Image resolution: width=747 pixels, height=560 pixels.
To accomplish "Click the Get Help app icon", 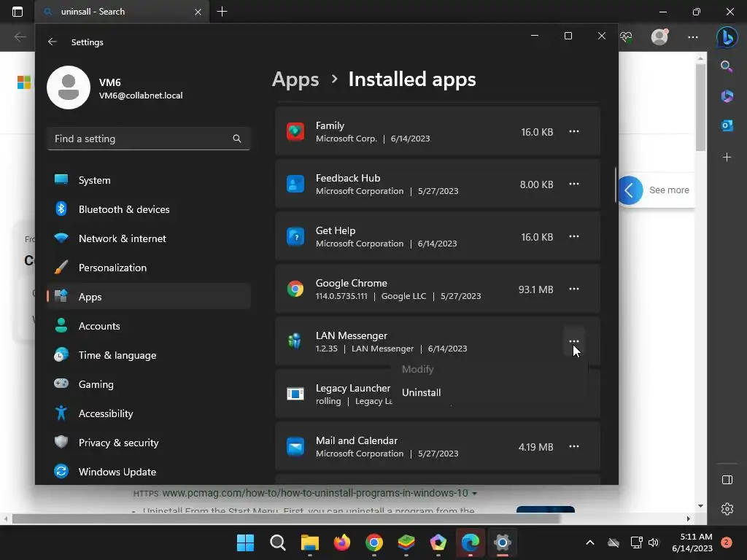I will 295,236.
